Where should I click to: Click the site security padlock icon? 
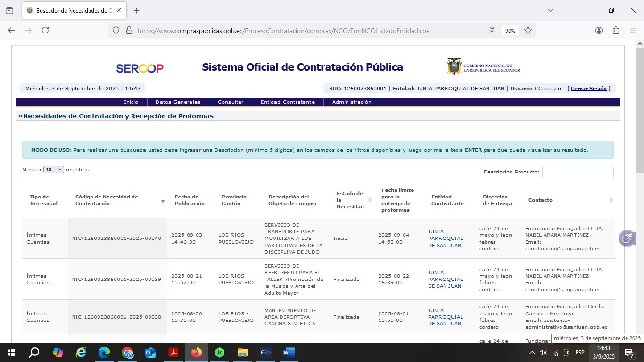tap(129, 30)
